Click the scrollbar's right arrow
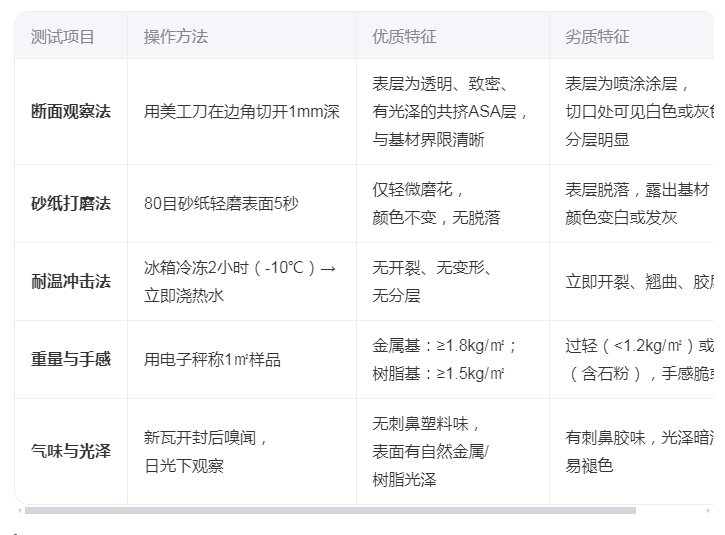The image size is (725, 535). [x=709, y=510]
